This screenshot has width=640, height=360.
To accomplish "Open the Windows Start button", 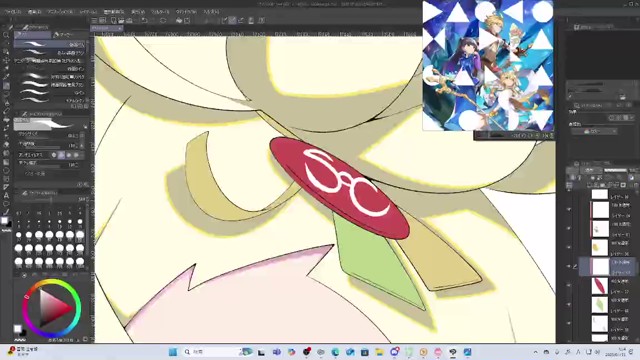I will coord(173,352).
